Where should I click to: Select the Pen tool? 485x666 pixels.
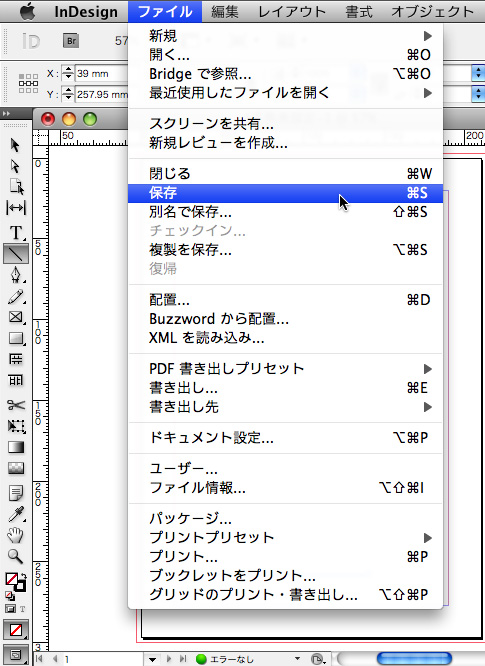coord(16,275)
